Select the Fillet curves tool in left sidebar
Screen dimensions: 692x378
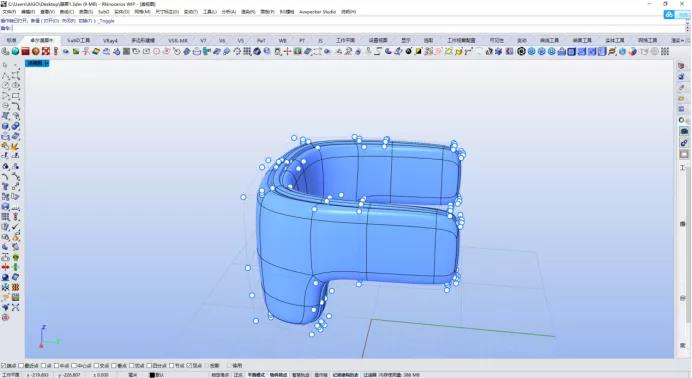[x=15, y=106]
